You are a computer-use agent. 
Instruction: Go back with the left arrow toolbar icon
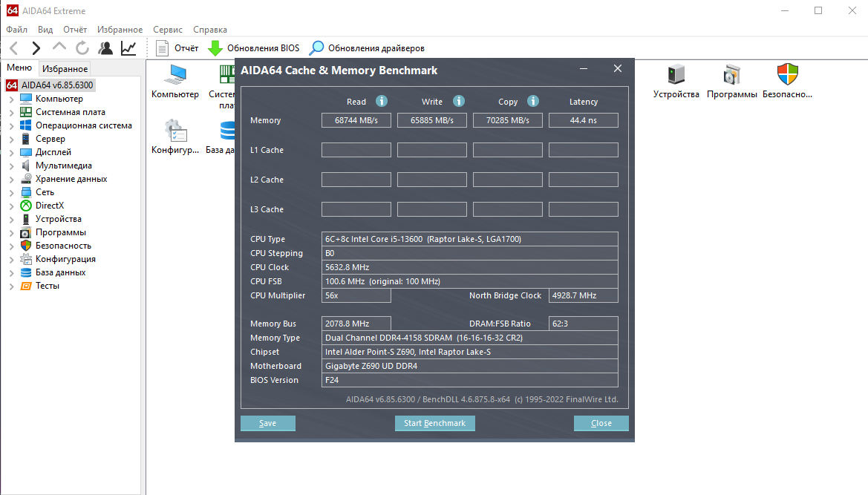(14, 48)
